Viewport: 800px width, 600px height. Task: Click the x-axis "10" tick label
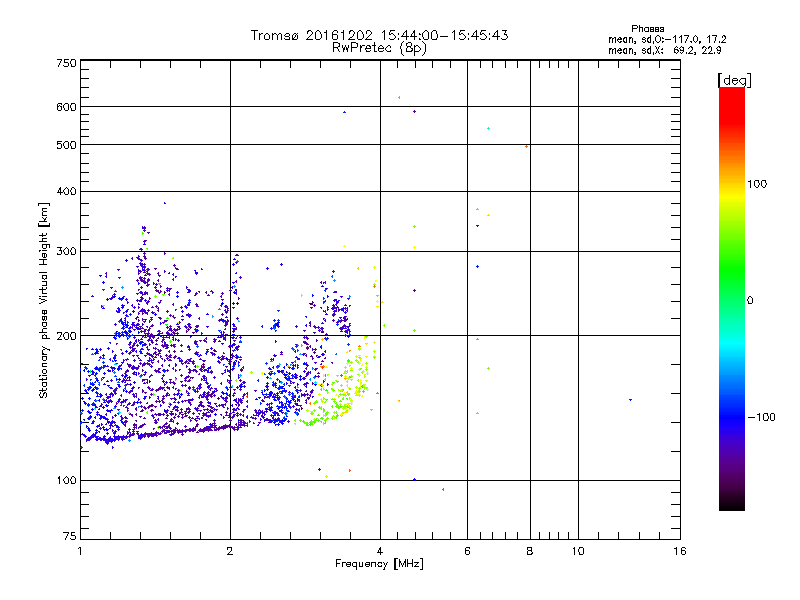tap(578, 551)
